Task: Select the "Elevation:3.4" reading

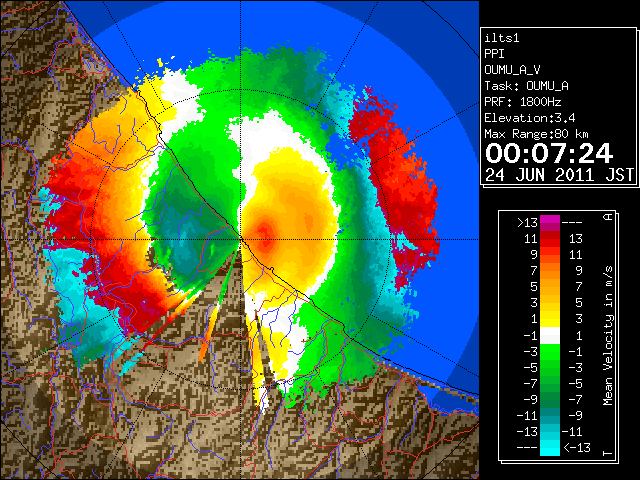Action: [x=530, y=118]
